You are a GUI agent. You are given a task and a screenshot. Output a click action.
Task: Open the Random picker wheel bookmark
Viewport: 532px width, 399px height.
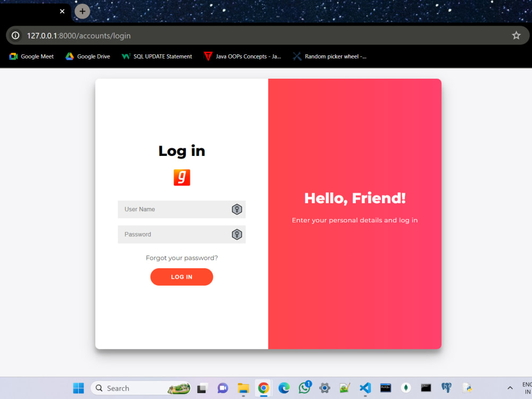[x=330, y=56]
